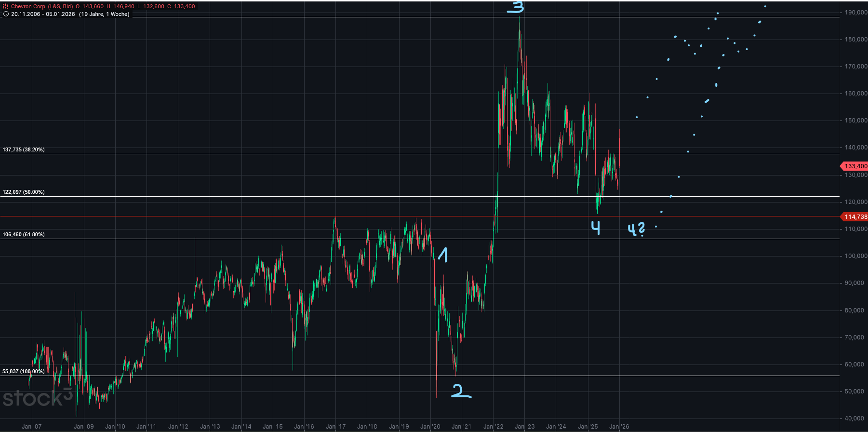Select the drawn '4?' annotation
The height and width of the screenshot is (432, 868).
(x=636, y=229)
